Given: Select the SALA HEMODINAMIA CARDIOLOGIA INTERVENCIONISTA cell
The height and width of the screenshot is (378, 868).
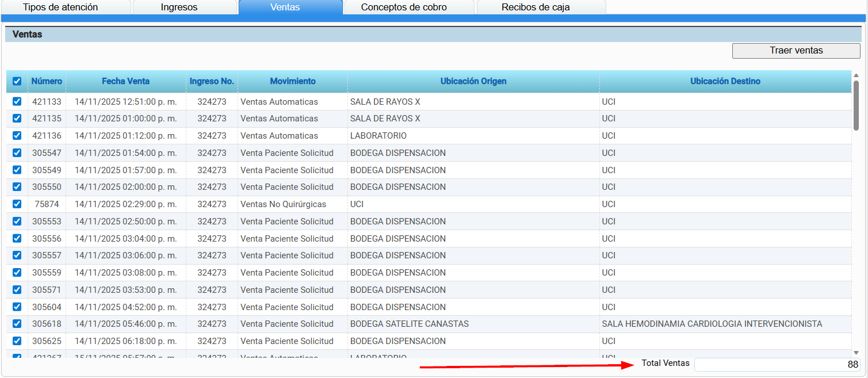Looking at the screenshot, I should (x=712, y=324).
